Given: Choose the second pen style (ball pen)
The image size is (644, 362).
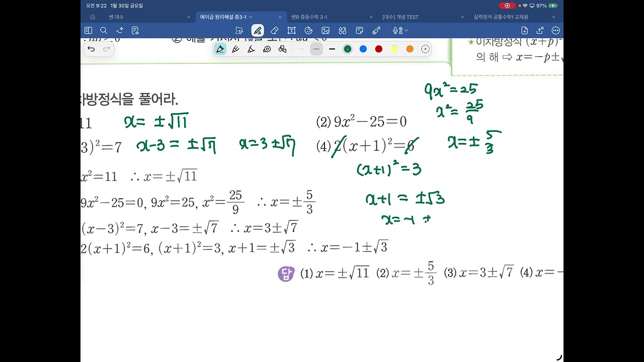Looking at the screenshot, I should [235, 49].
